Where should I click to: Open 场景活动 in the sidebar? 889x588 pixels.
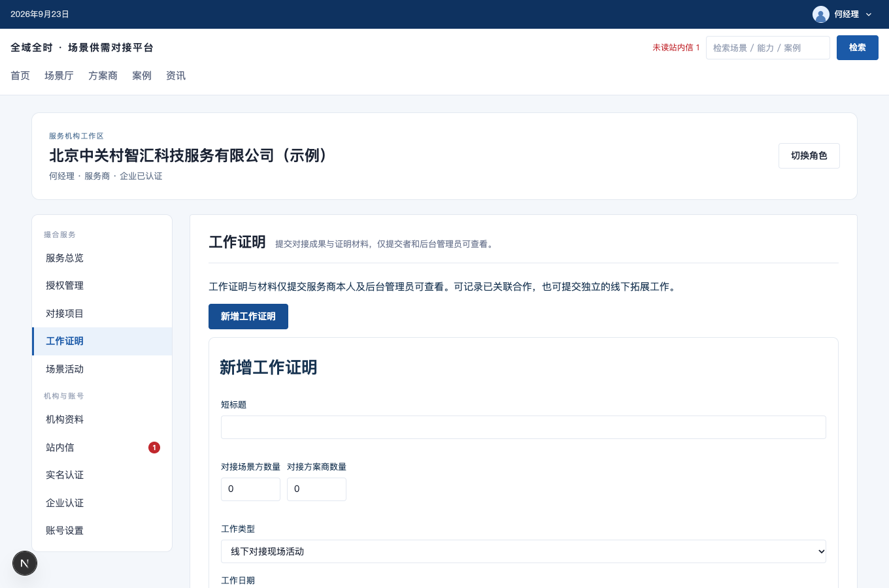[x=103, y=369]
